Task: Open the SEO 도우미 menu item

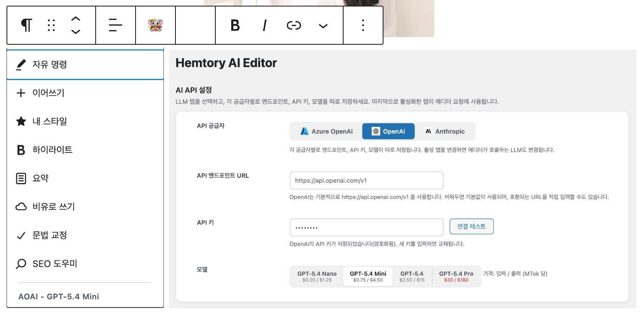Action: coord(85,264)
